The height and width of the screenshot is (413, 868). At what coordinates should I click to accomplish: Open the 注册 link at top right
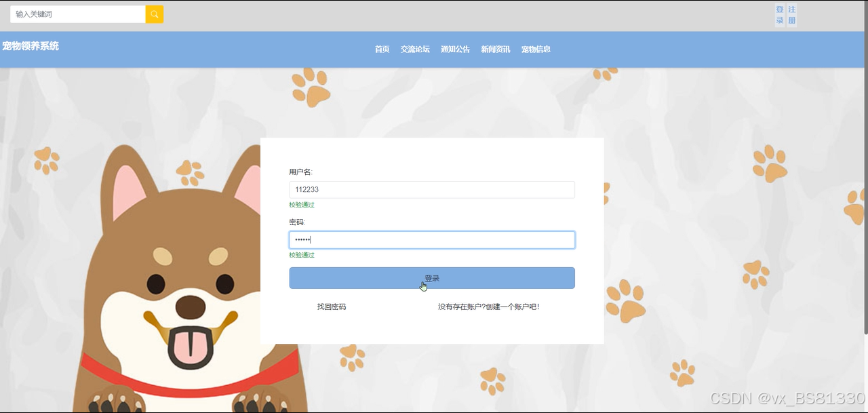(x=792, y=15)
